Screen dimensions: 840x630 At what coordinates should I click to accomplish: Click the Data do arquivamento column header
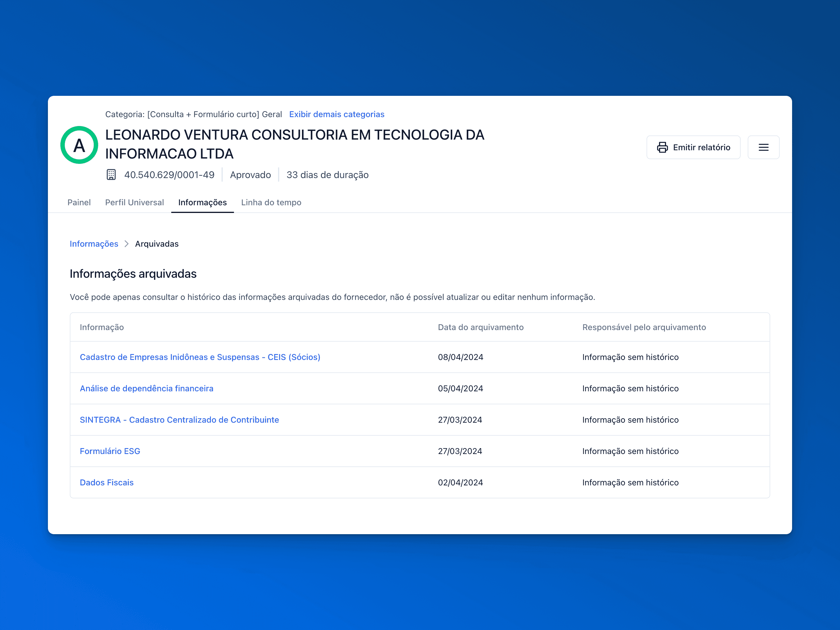click(x=480, y=327)
